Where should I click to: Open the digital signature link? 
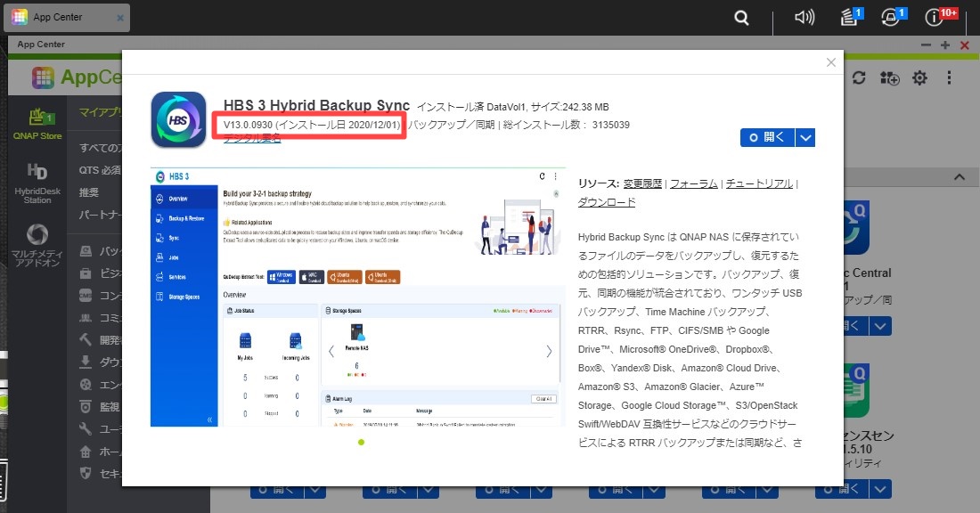tap(252, 139)
